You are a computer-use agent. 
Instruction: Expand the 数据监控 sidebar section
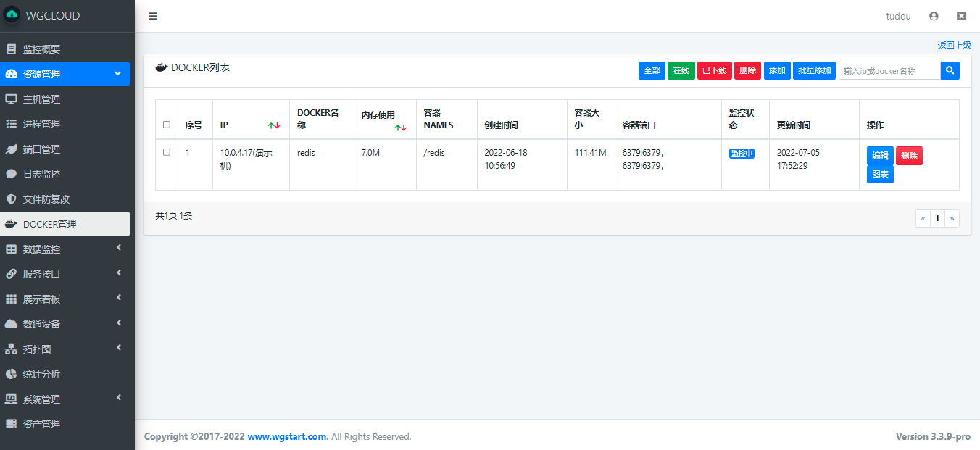(65, 249)
